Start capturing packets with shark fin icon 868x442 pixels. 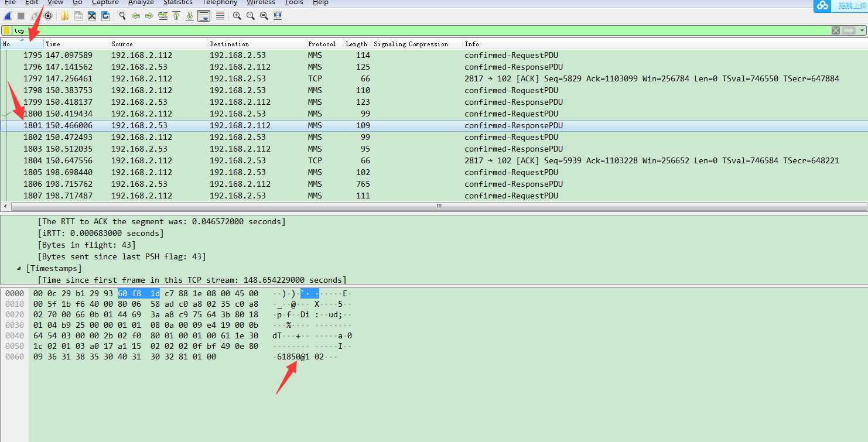coord(8,16)
